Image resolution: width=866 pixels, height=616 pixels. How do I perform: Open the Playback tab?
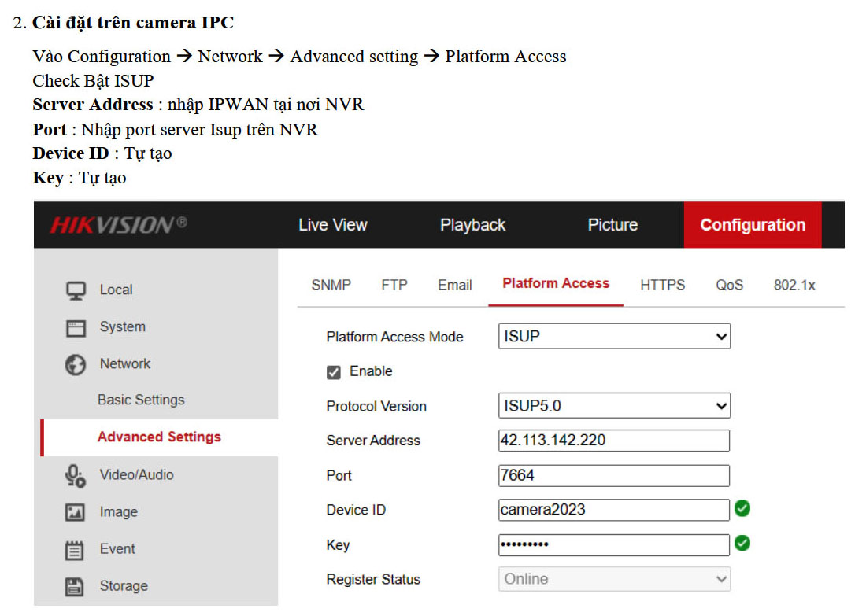pos(472,224)
